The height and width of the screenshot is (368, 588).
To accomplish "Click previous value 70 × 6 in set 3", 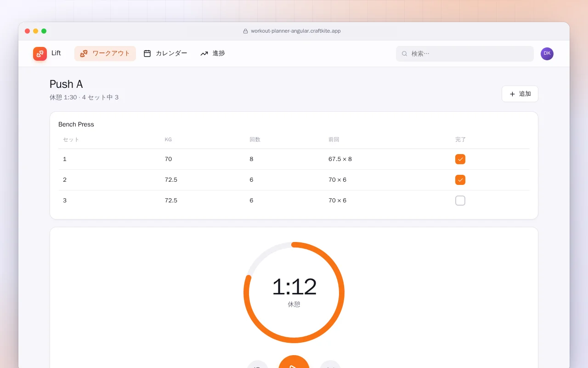I will [x=338, y=201].
